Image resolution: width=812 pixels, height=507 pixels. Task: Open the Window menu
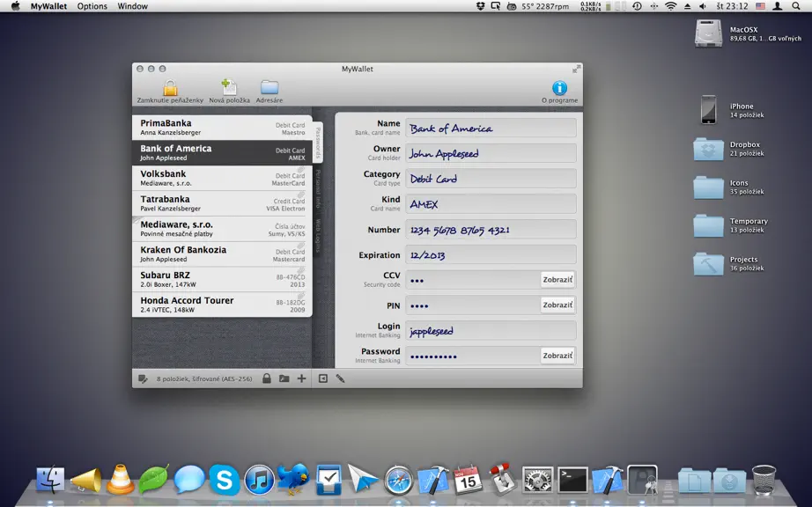click(133, 6)
